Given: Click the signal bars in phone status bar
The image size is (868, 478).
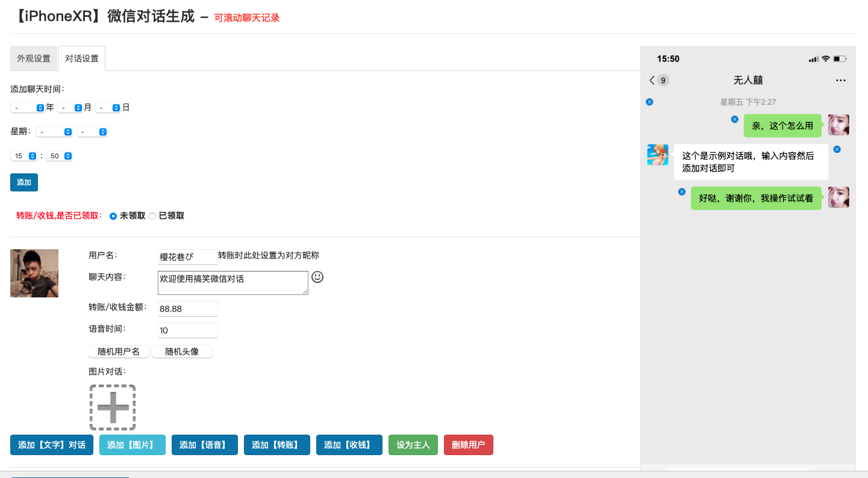Looking at the screenshot, I should click(814, 59).
